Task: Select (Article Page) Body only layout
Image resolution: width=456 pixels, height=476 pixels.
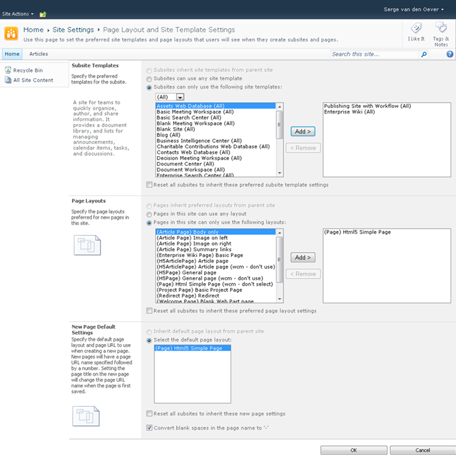Action: coord(215,232)
